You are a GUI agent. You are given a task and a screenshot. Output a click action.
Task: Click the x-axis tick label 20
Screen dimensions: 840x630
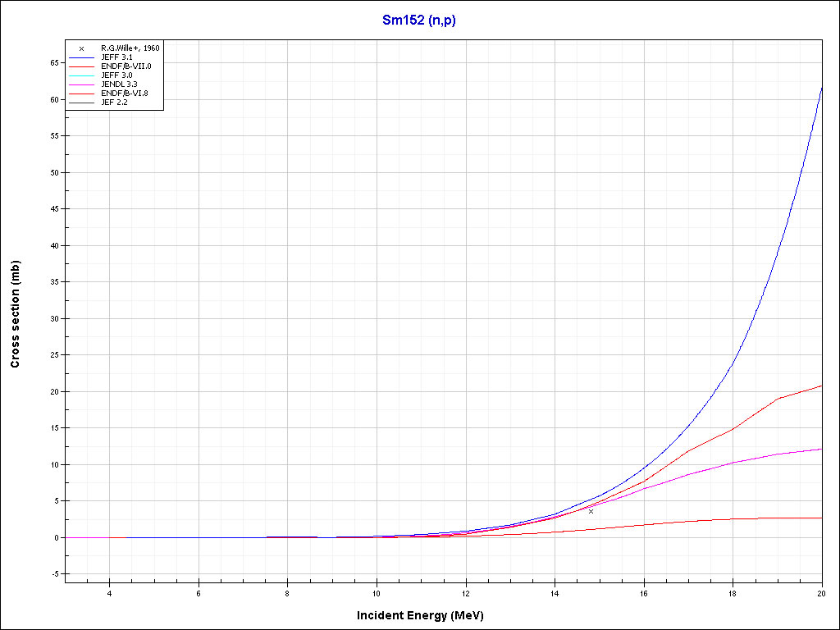pyautogui.click(x=822, y=593)
